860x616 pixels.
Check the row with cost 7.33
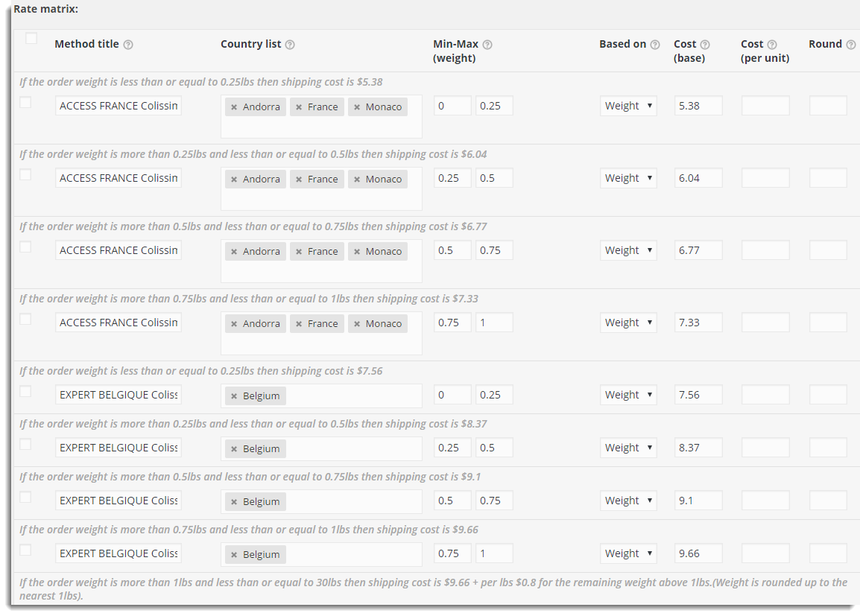click(x=25, y=320)
